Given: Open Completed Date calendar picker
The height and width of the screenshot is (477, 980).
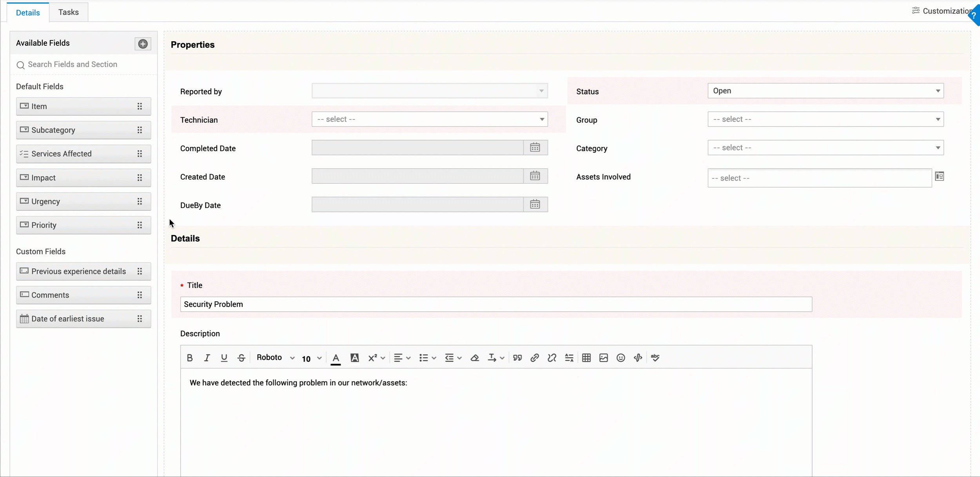Looking at the screenshot, I should click(x=535, y=148).
